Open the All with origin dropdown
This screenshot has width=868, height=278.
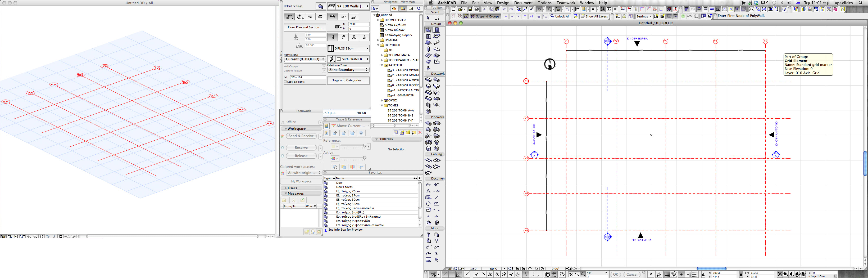[x=304, y=173]
